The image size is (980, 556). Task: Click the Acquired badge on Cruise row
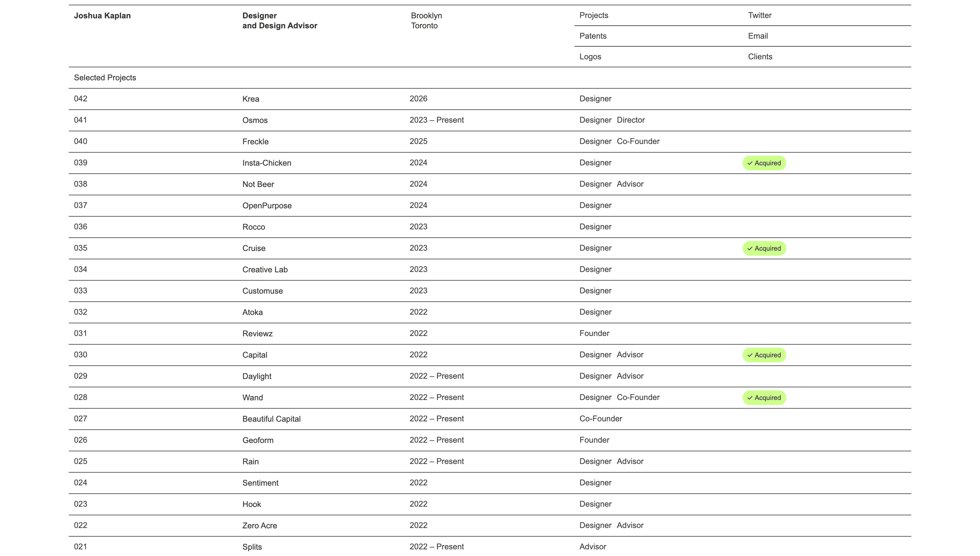(764, 248)
